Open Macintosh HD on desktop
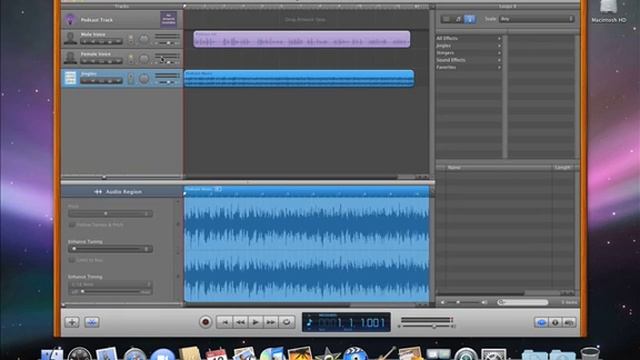The width and height of the screenshot is (640, 360). click(608, 11)
